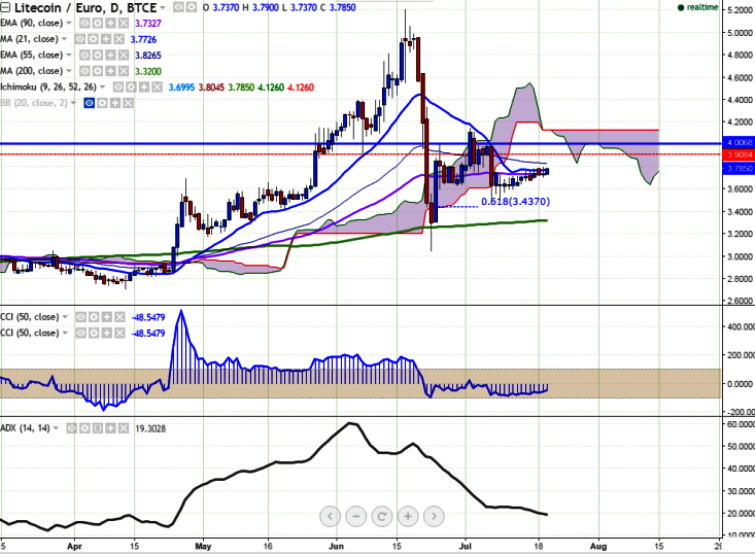Remove the EMA (90, close) indicator
Screen dimensions: 755x554
tap(123, 23)
